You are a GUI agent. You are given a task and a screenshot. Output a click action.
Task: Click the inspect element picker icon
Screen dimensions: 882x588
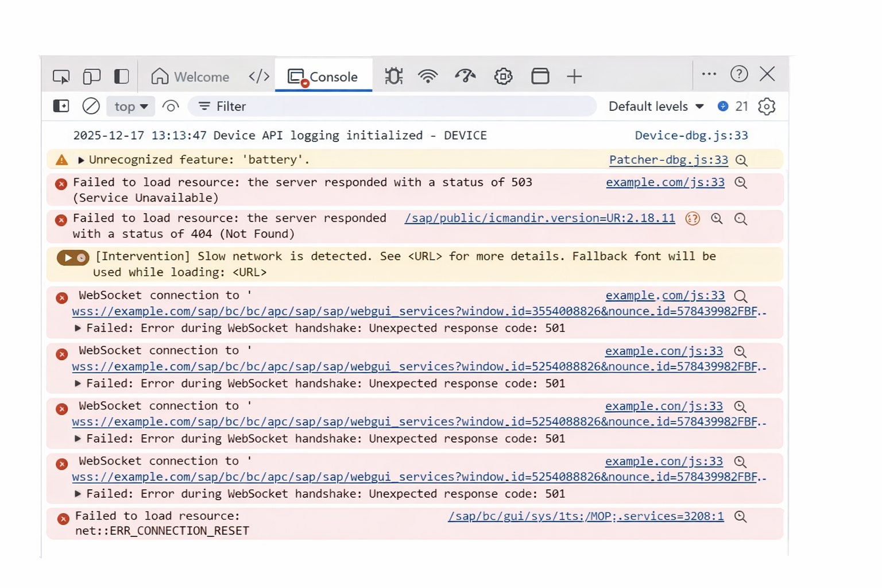click(x=61, y=76)
